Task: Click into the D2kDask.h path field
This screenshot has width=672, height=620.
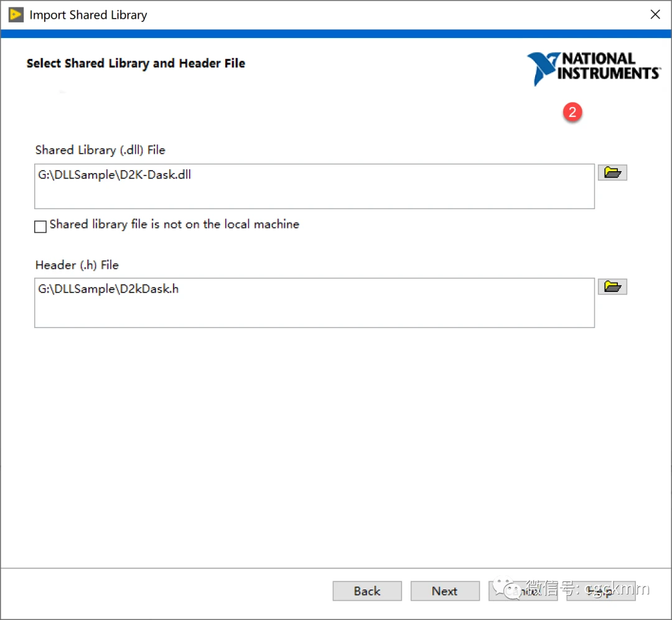Action: [x=314, y=303]
